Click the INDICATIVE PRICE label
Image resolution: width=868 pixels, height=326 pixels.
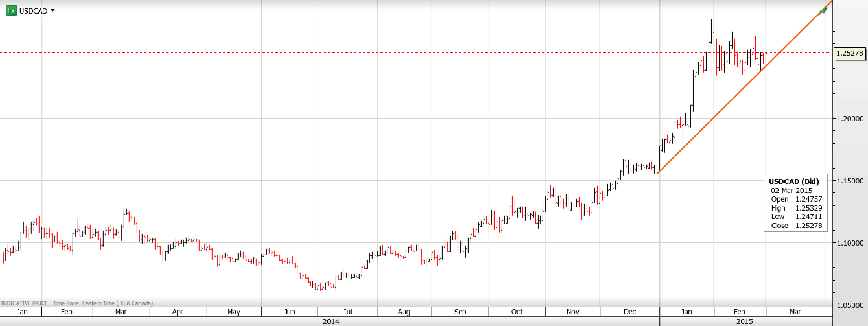pyautogui.click(x=25, y=303)
